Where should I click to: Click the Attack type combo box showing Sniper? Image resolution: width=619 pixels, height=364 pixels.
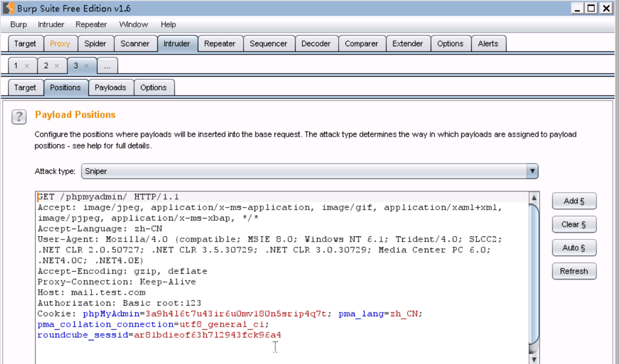point(310,171)
